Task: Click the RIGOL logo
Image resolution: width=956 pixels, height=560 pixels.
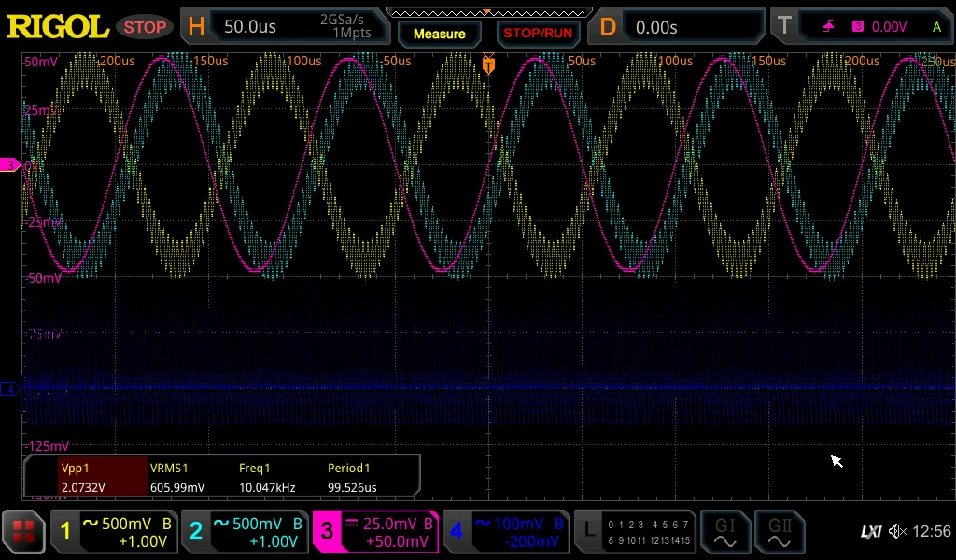Action: pyautogui.click(x=58, y=27)
